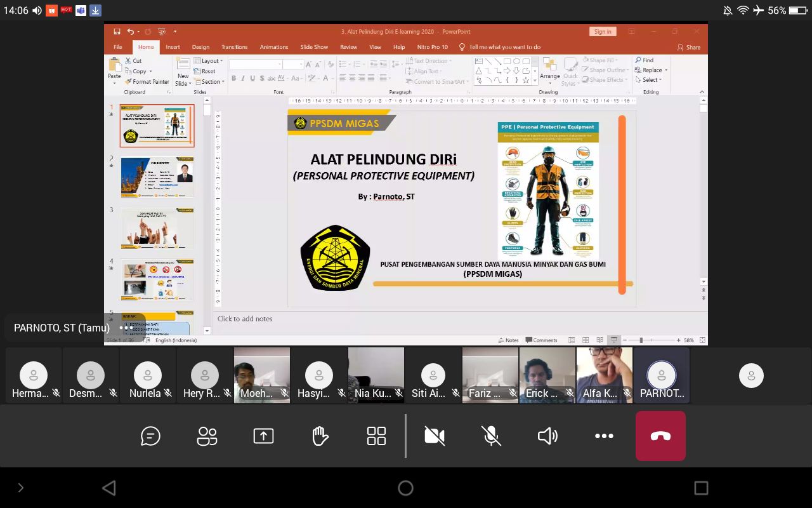Open options next to PARNOTO, ST (Tamu)

click(x=126, y=328)
